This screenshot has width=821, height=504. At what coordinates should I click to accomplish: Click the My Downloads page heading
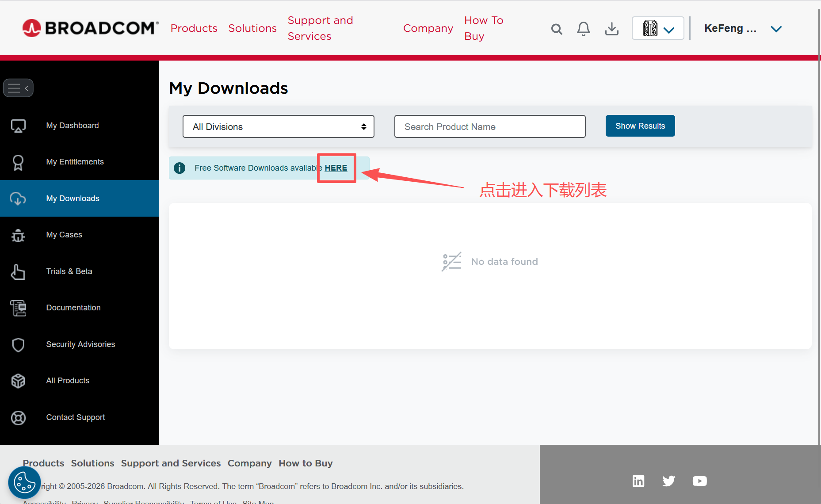pos(229,88)
